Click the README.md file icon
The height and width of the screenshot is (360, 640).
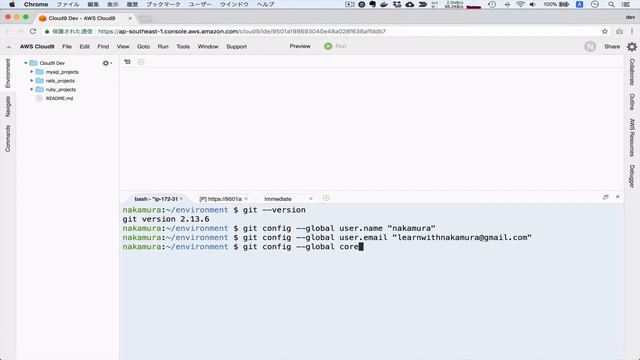[x=39, y=98]
